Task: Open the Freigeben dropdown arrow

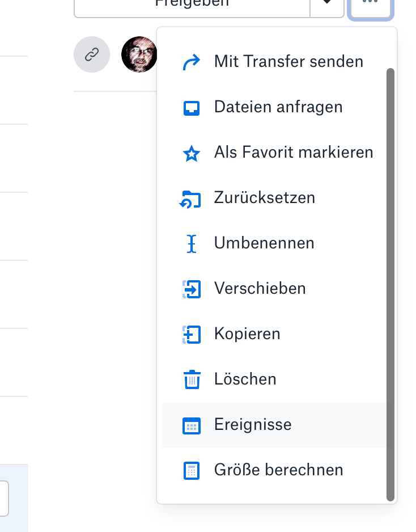Action: (x=327, y=5)
